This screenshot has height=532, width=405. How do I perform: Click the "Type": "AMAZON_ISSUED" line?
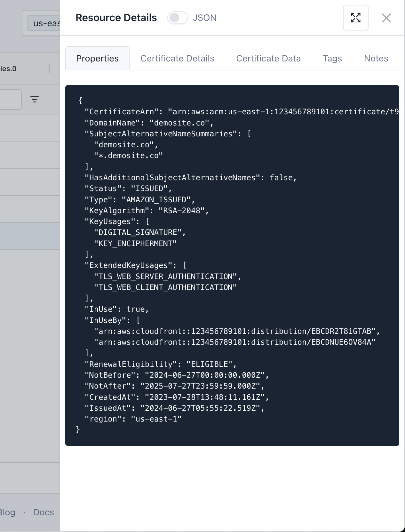pyautogui.click(x=139, y=199)
